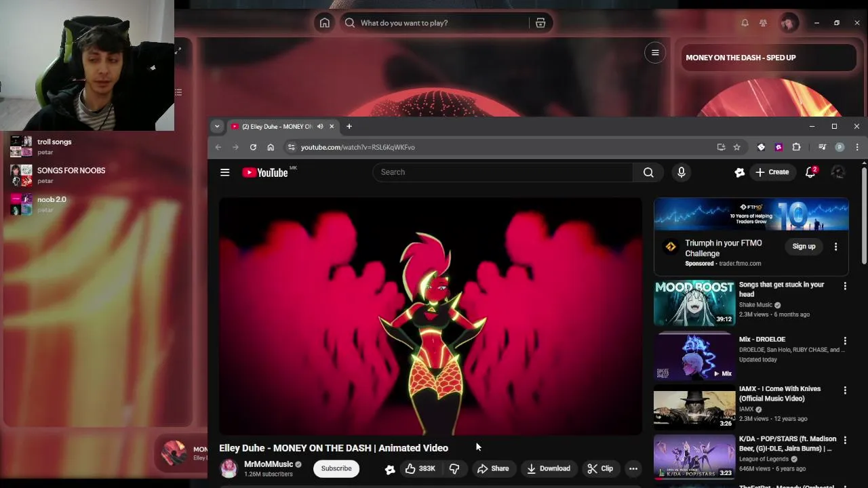Viewport: 868px width, 488px height.
Task: Click the video player to pause
Action: point(431,316)
